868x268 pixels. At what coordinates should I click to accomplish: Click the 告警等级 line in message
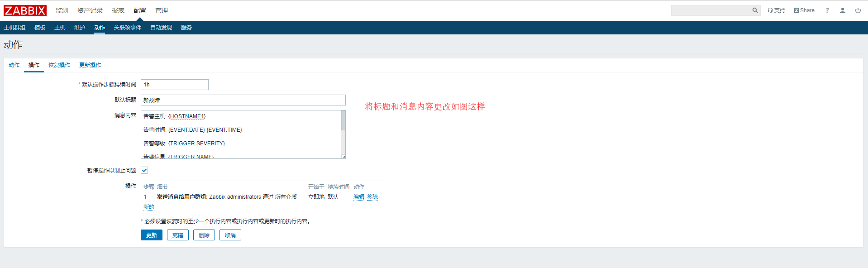tap(184, 144)
